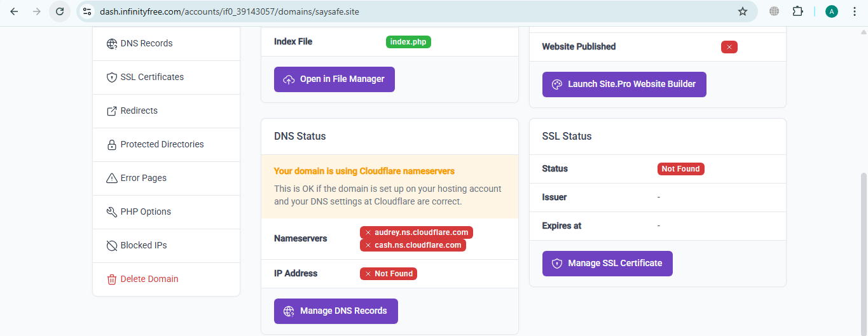View site information icon in address bar
This screenshot has width=868, height=336.
[88, 11]
